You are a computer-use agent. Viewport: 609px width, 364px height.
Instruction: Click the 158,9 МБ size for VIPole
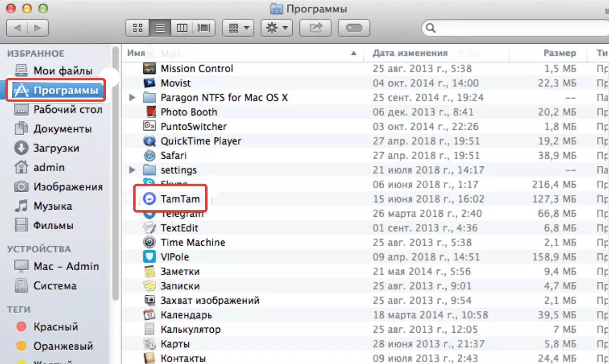(554, 257)
